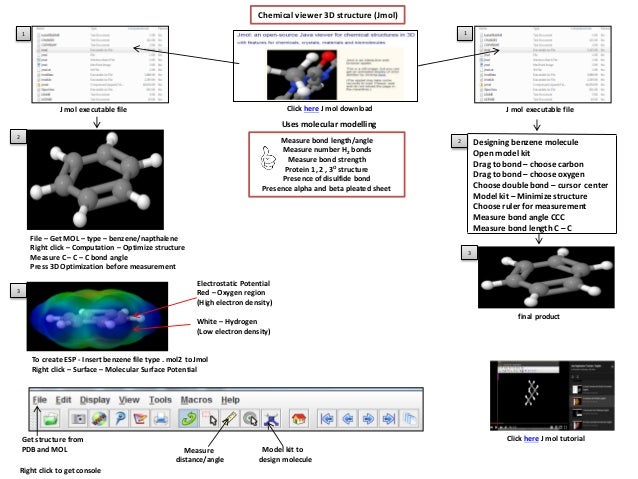The image size is (638, 479).
Task: Click the Jmol website screenshot thumbnail
Action: point(325,66)
